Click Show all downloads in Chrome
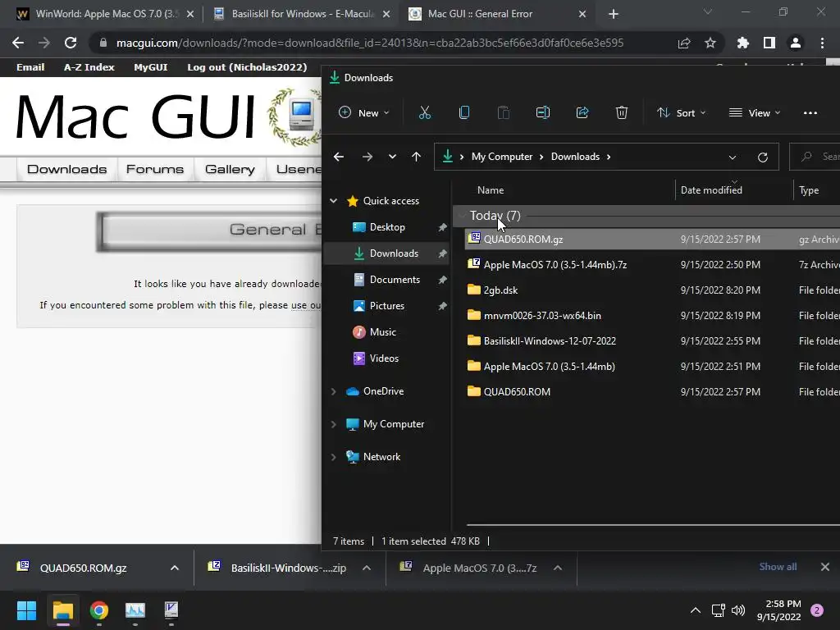The image size is (840, 630). click(778, 567)
